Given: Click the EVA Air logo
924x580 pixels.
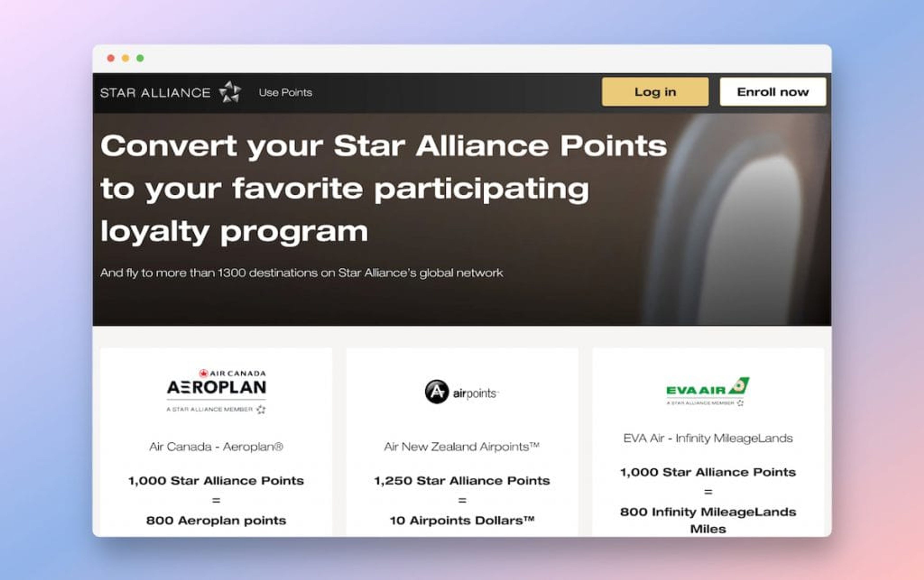Looking at the screenshot, I should pyautogui.click(x=708, y=392).
